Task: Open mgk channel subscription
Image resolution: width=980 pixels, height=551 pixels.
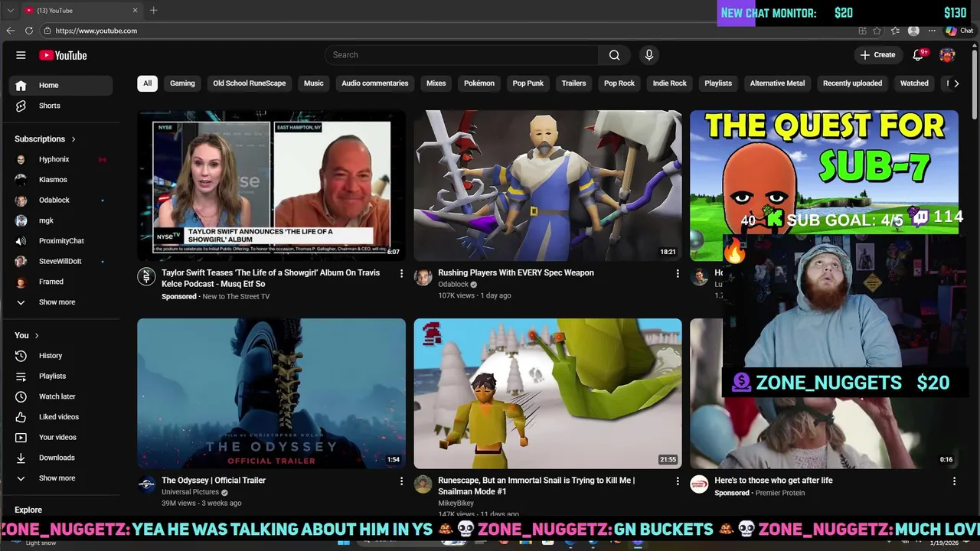Action: click(60, 220)
